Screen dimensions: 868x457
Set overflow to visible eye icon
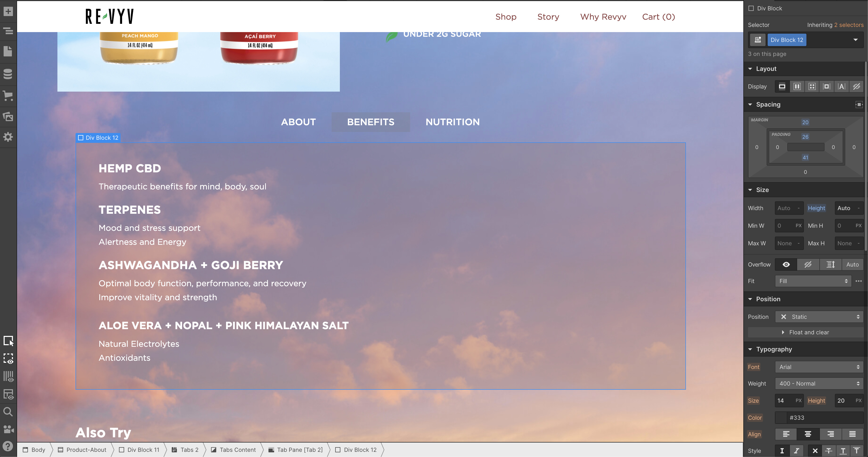point(786,264)
